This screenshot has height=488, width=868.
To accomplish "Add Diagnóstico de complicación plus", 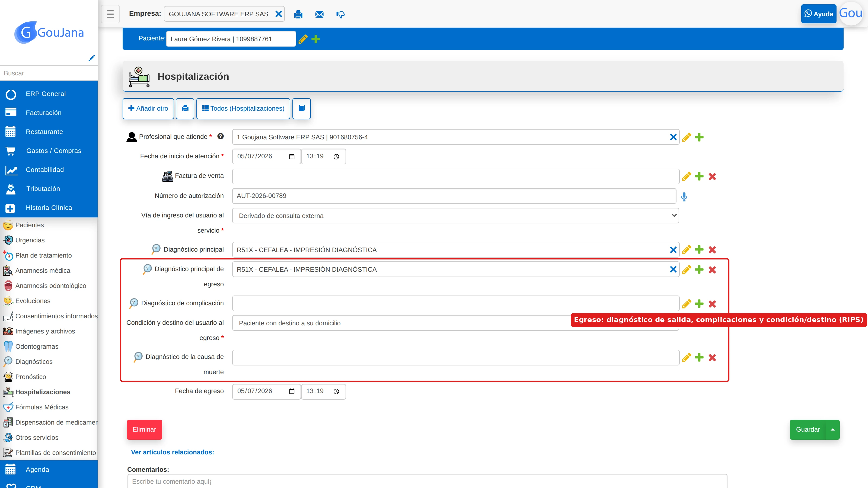I will [x=699, y=303].
